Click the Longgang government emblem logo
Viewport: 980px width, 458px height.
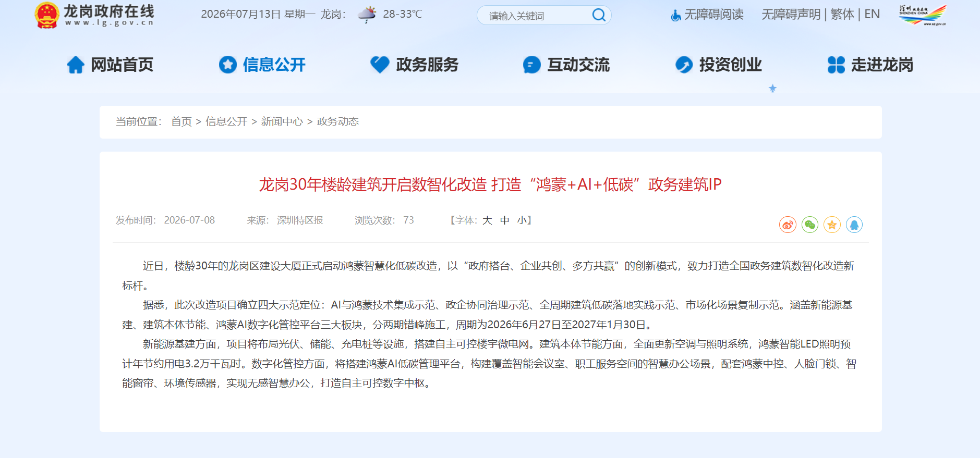(x=46, y=15)
